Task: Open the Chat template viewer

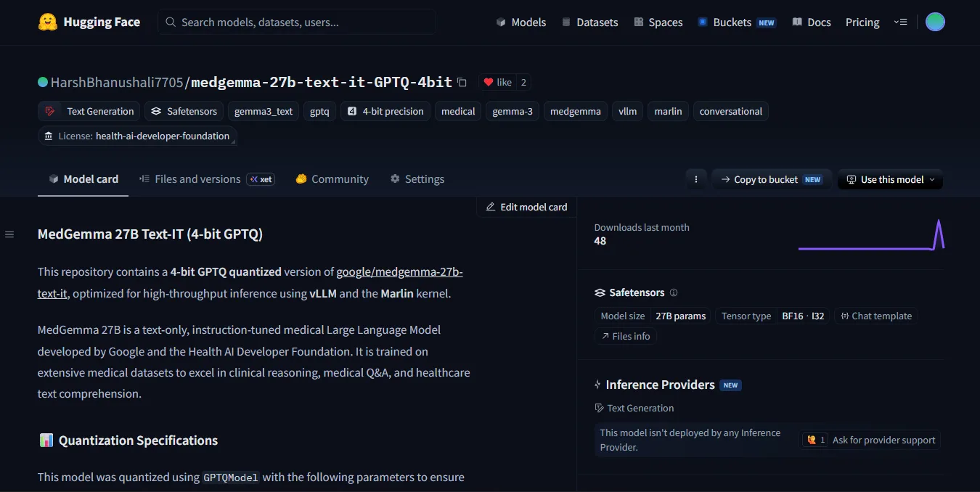Action: 876,316
